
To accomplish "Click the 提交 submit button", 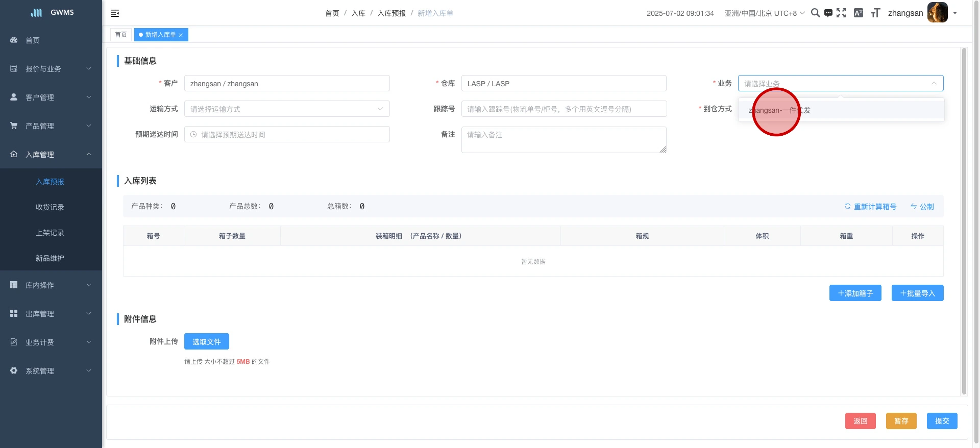I will point(942,421).
